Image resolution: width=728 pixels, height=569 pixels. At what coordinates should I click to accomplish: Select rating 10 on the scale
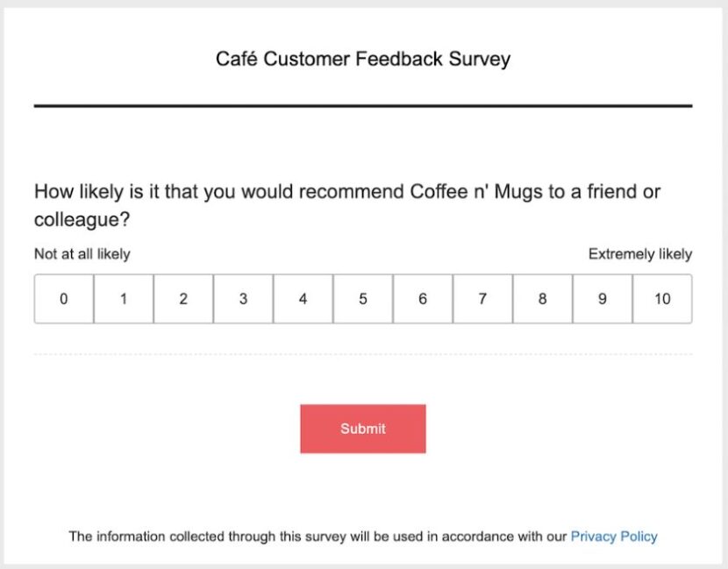(662, 298)
